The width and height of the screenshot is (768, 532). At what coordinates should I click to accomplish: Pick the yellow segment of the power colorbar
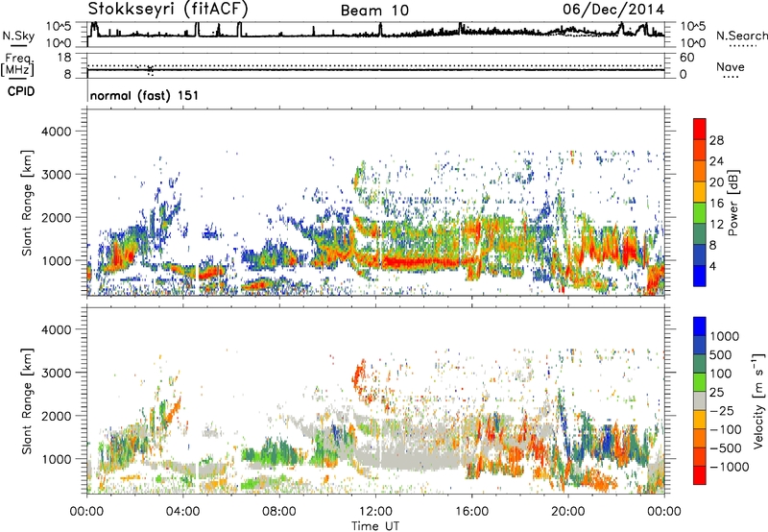700,192
